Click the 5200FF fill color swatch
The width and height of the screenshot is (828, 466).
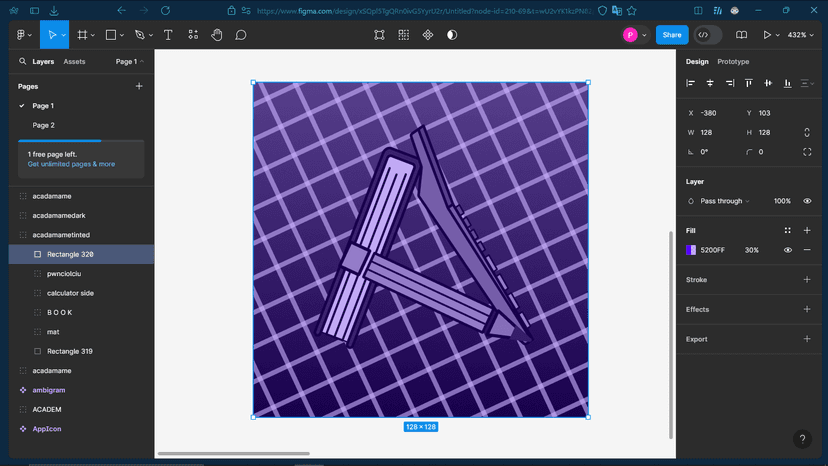click(x=691, y=250)
